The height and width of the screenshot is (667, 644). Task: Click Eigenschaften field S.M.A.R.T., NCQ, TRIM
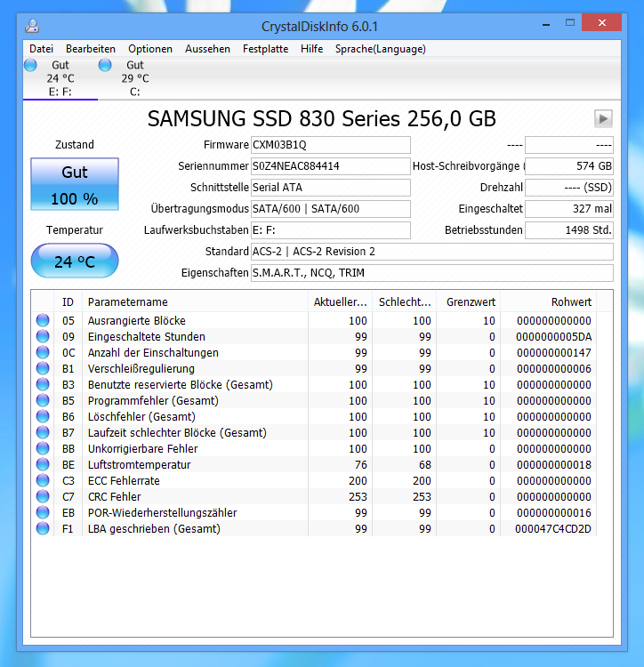point(432,273)
